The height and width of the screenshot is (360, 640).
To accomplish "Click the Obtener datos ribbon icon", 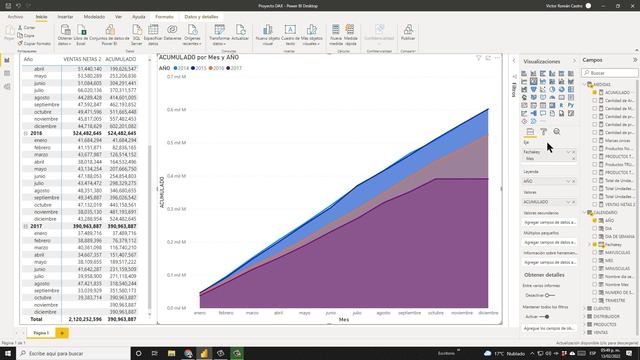I will (x=65, y=30).
